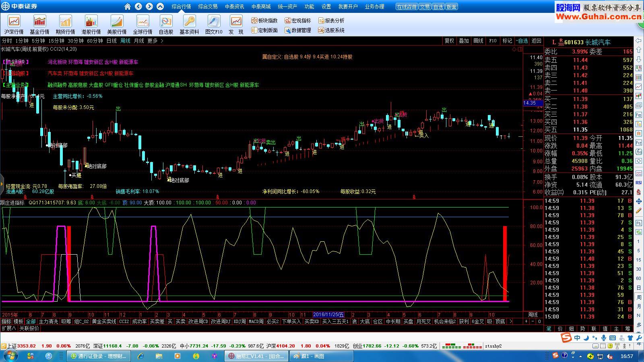Click line chart icon in right sidebar
Viewport: 644px width, 362px height.
pos(639,87)
